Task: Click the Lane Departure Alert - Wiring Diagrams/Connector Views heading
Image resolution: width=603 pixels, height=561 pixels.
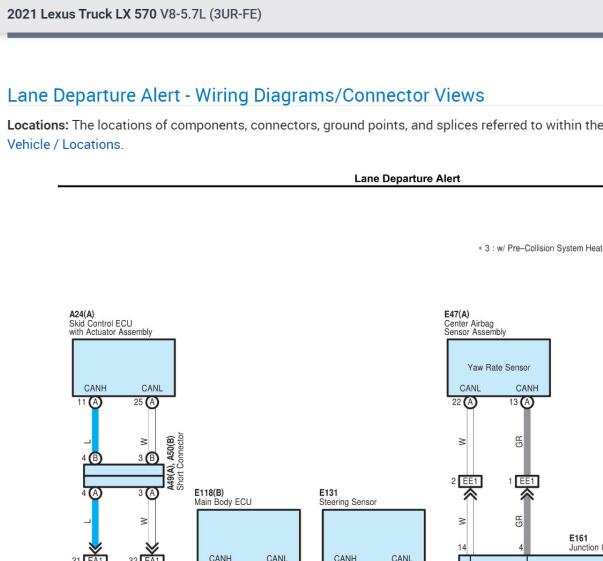Action: point(246,95)
